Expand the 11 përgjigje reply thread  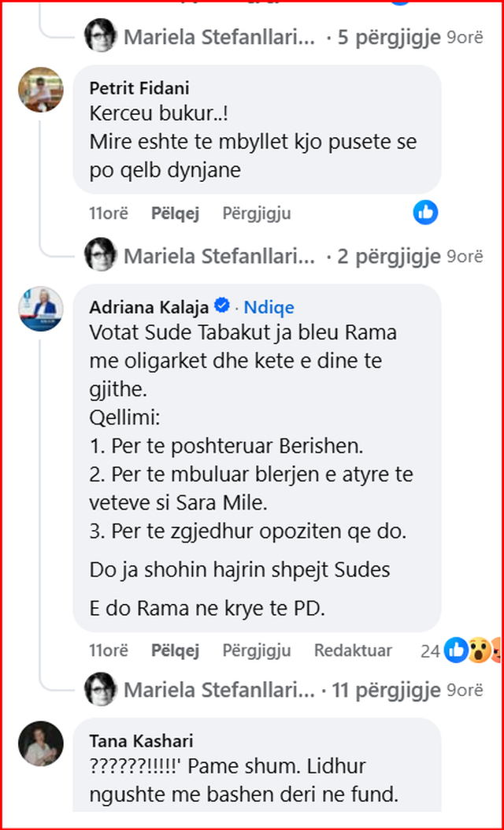click(386, 691)
